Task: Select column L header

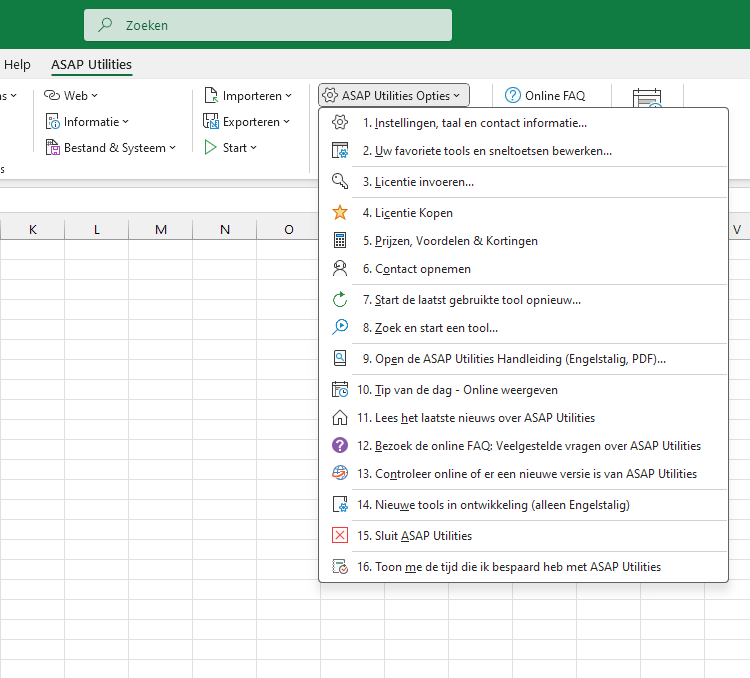Action: pos(97,230)
